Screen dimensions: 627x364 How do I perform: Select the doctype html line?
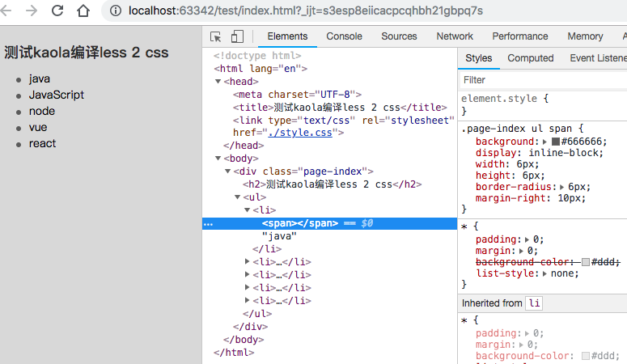tap(257, 56)
